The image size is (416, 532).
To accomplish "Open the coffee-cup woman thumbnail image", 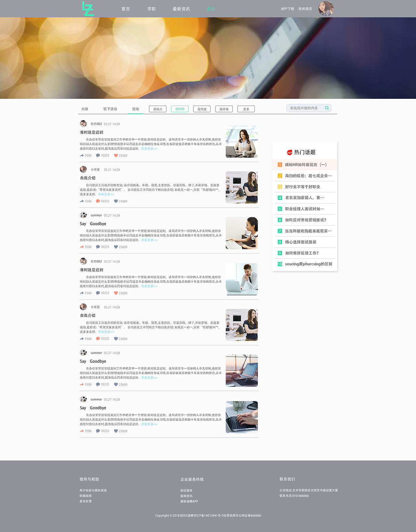I will [242, 142].
